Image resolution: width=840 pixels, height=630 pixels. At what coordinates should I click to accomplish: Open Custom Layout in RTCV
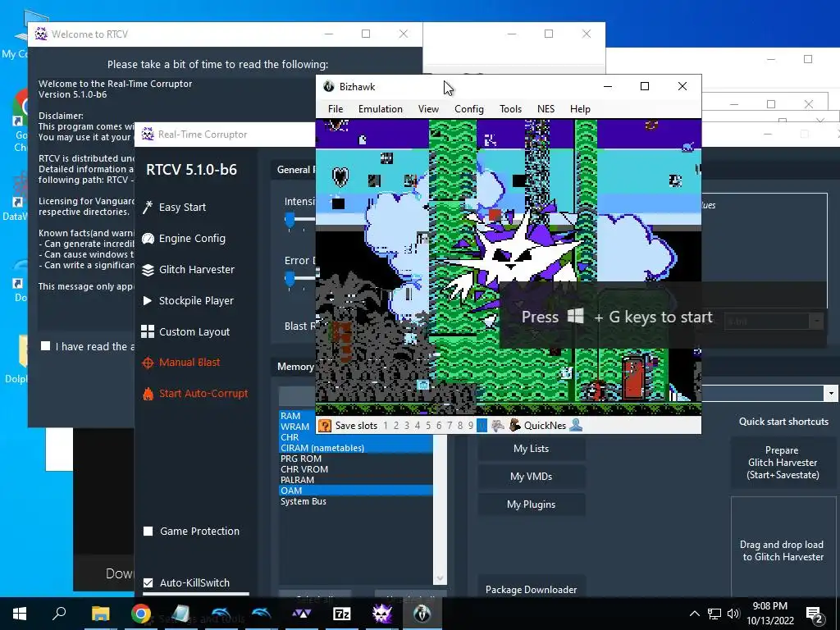click(185, 331)
